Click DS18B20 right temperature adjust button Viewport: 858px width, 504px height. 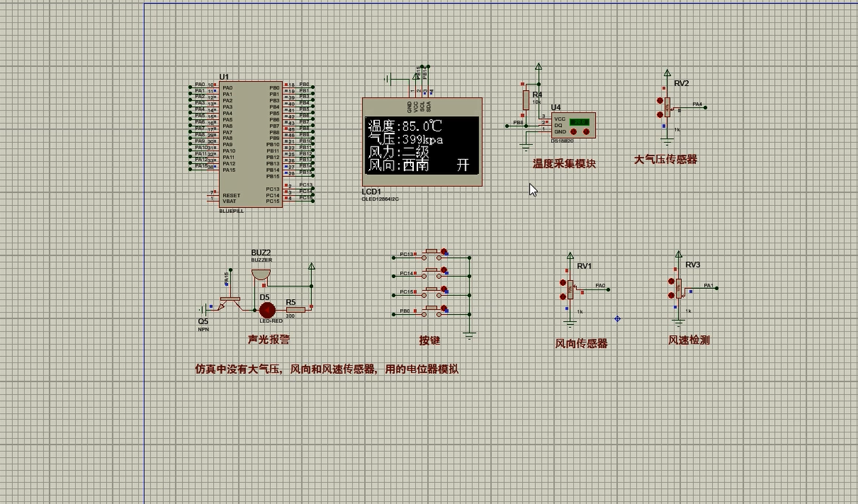tap(586, 132)
